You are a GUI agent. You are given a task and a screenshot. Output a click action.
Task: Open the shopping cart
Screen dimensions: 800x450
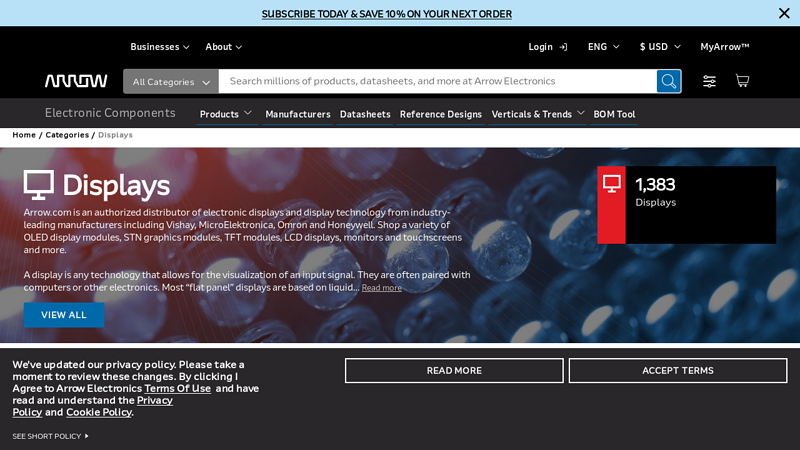742,81
